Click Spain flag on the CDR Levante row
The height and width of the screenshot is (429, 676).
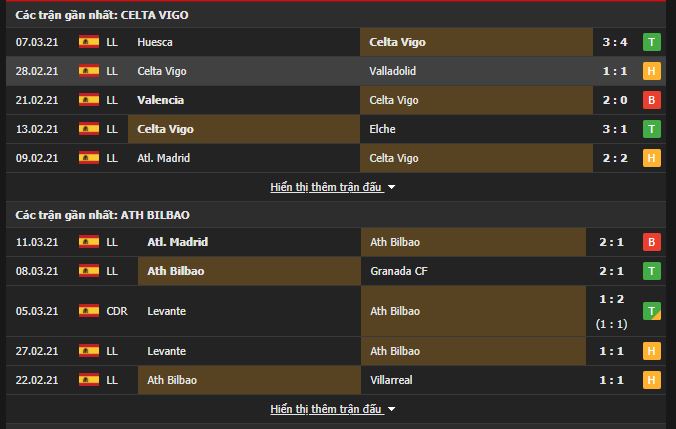tap(89, 311)
